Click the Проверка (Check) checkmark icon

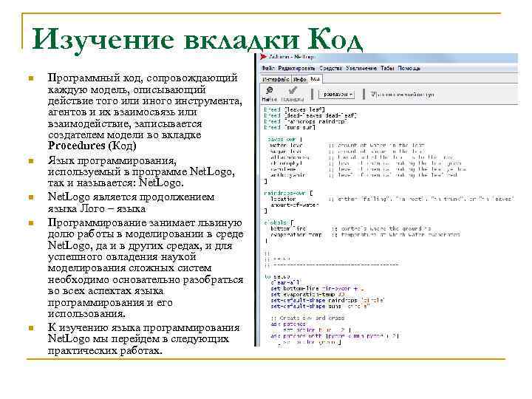click(x=293, y=90)
